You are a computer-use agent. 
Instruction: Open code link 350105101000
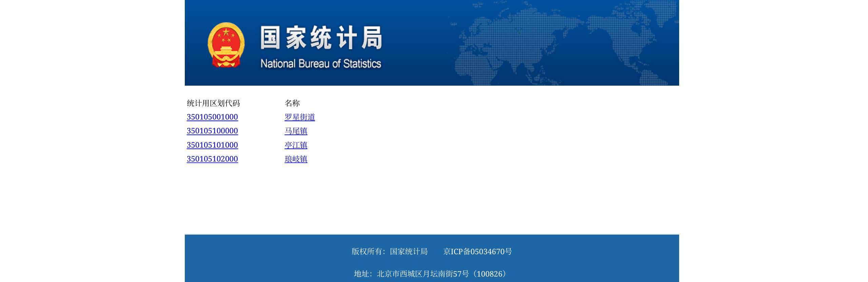212,145
